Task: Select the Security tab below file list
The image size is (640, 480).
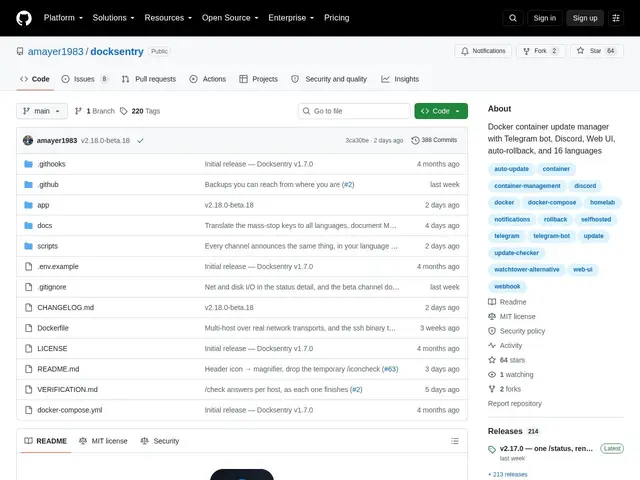Action: (x=160, y=441)
